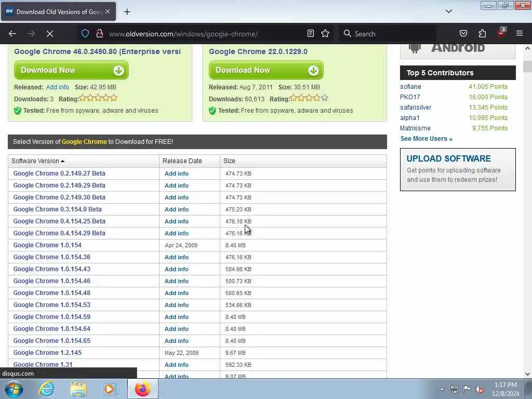Open Google Chrome 1.0.154 link

pyautogui.click(x=47, y=245)
